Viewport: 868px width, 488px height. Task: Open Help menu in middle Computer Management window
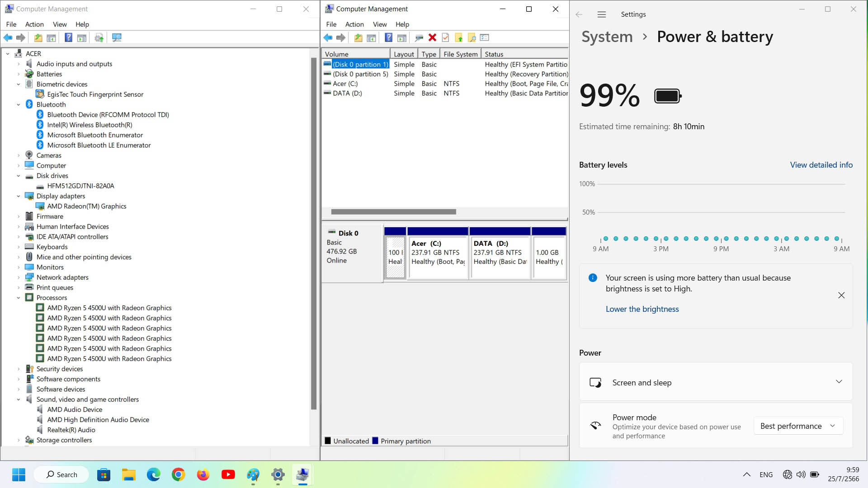click(x=402, y=24)
